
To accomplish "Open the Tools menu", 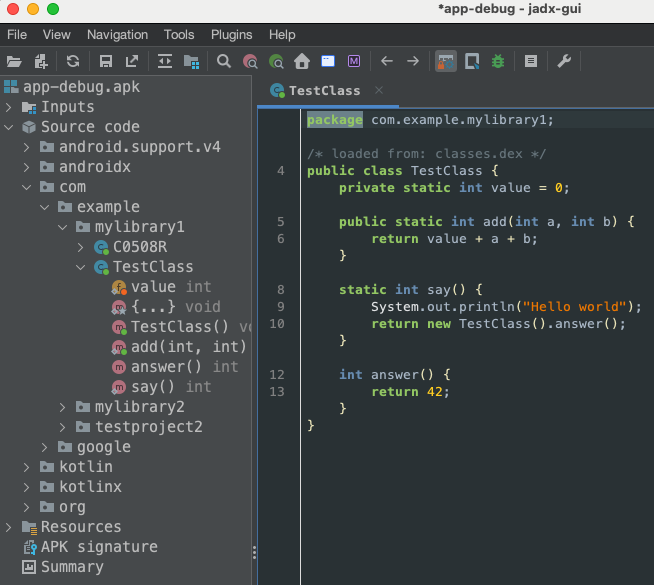I will pyautogui.click(x=179, y=35).
